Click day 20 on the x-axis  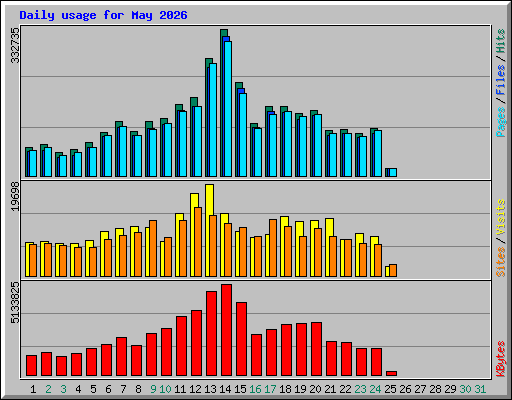[x=315, y=389]
